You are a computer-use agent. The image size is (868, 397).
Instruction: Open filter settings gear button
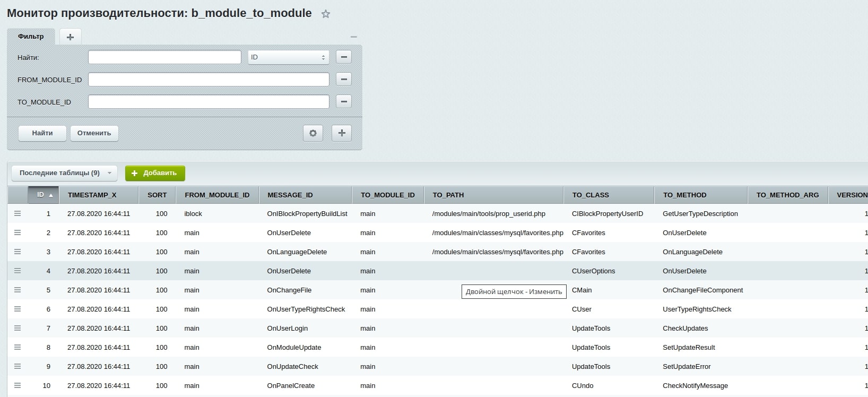click(x=313, y=133)
